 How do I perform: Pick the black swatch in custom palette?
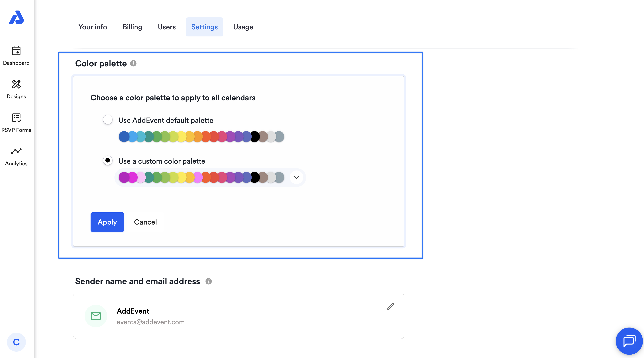coord(255,178)
